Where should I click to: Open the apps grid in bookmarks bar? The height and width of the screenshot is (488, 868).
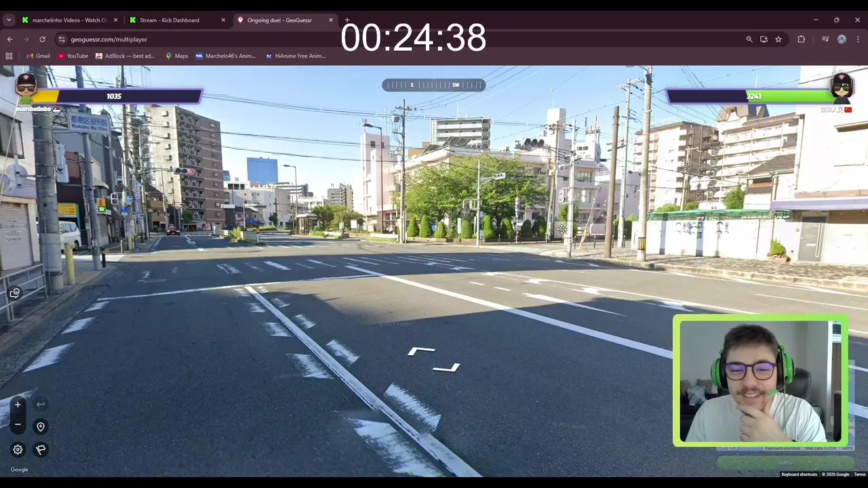9,56
